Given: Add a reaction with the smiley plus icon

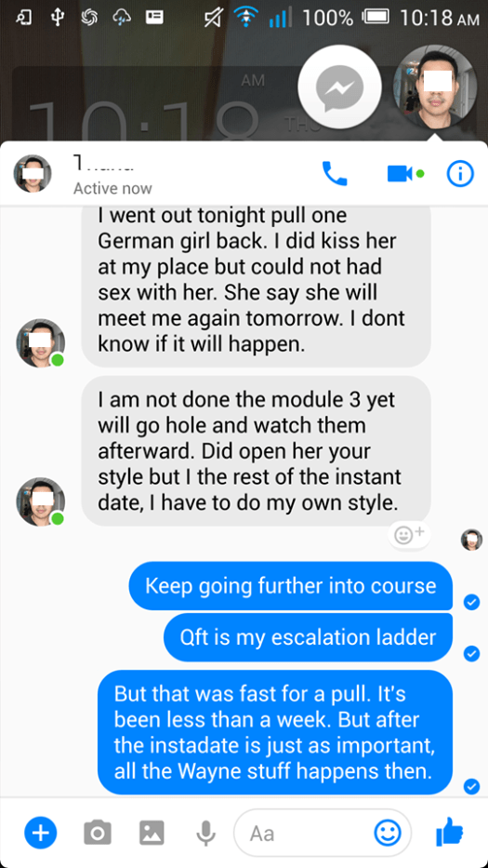Looking at the screenshot, I should click(x=409, y=535).
